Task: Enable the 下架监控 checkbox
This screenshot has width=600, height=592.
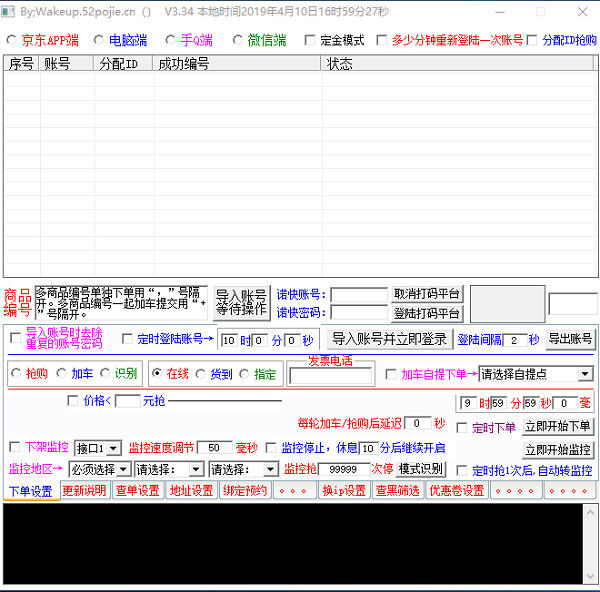Action: tap(14, 448)
